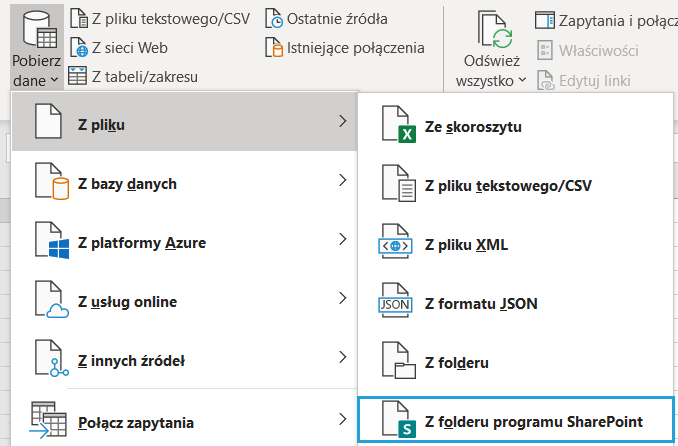The image size is (678, 446).
Task: Click Zapytania i połączenia in ribbon
Action: (x=607, y=19)
